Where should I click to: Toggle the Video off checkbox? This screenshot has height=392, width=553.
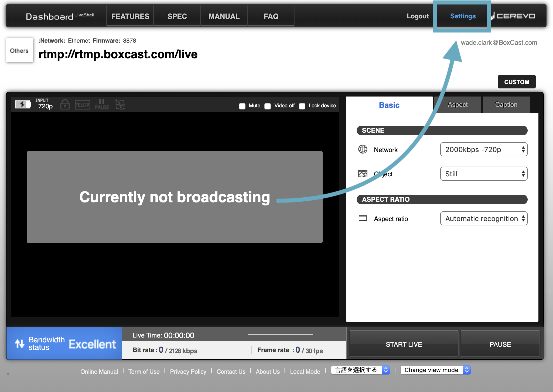pos(268,106)
